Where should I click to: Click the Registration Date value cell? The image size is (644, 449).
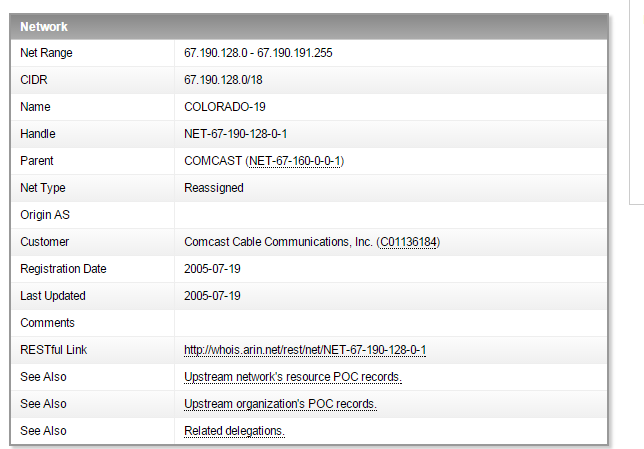212,269
